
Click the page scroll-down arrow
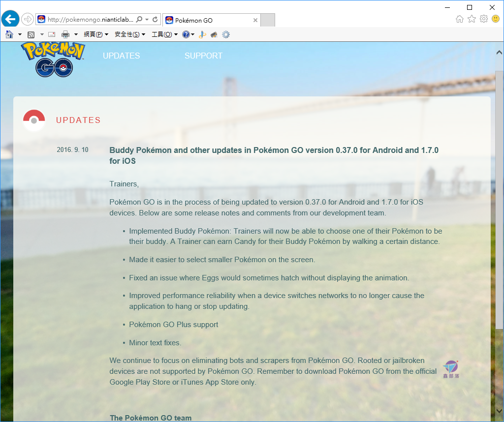(x=499, y=410)
